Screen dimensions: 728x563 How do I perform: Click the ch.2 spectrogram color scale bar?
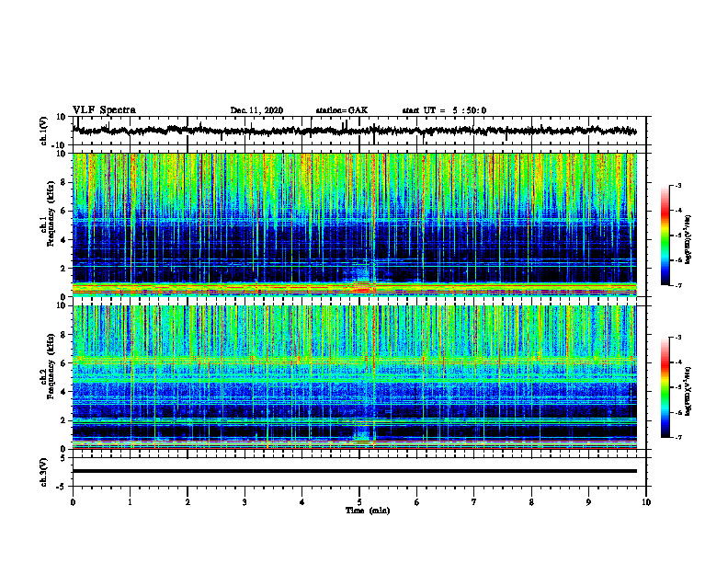coord(665,387)
